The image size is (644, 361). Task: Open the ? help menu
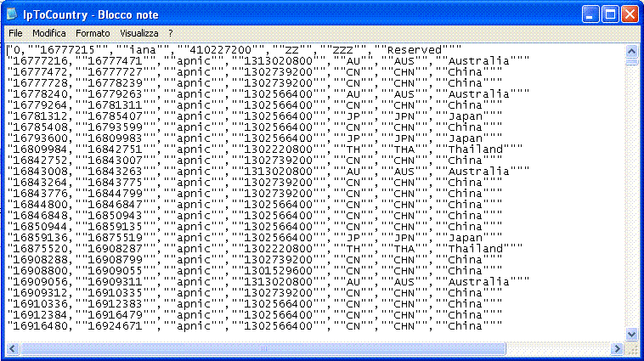[171, 33]
